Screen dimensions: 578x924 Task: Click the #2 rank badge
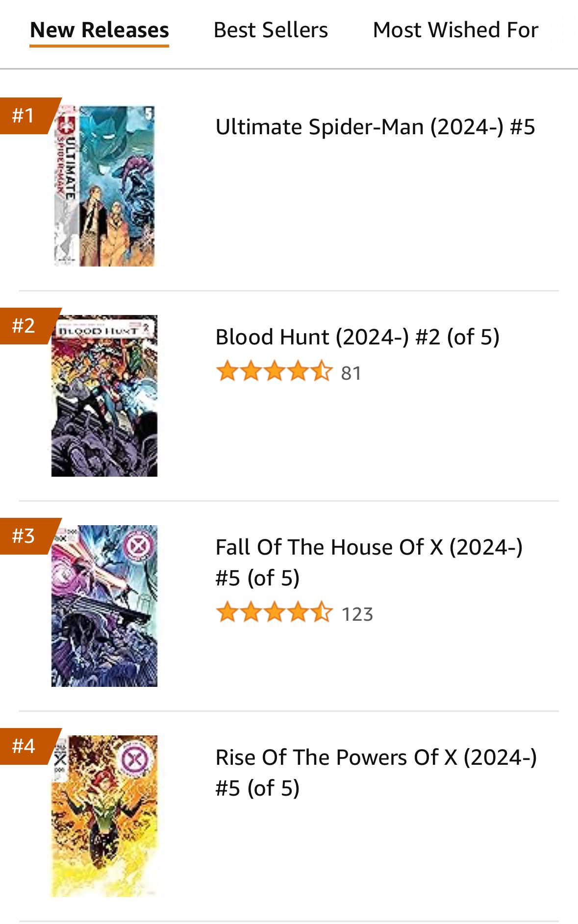pyautogui.click(x=25, y=326)
